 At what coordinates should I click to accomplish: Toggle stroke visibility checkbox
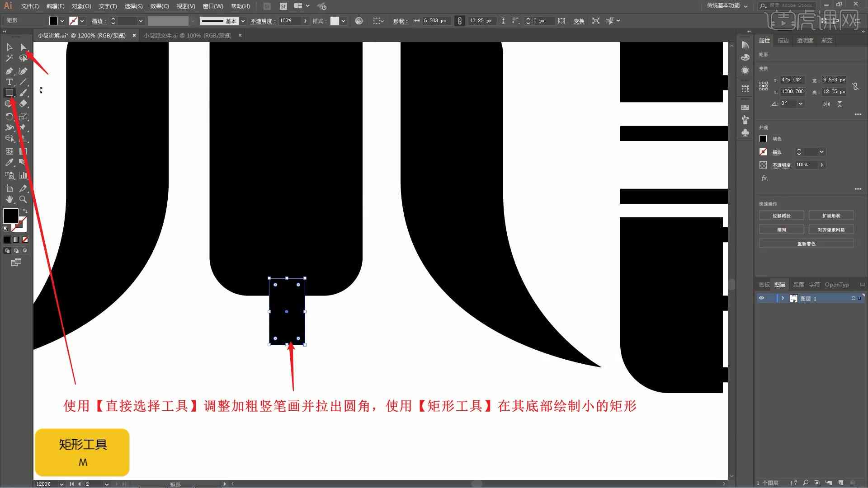click(x=763, y=152)
